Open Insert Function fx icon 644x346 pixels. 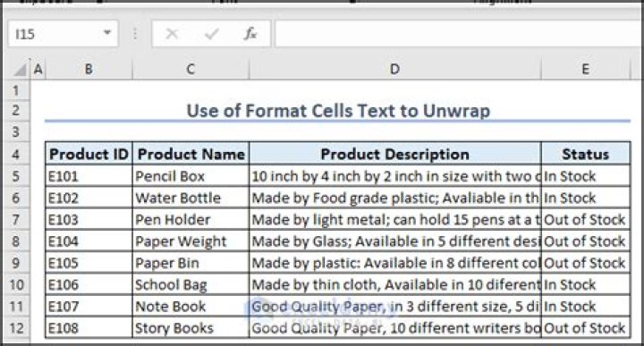[250, 34]
